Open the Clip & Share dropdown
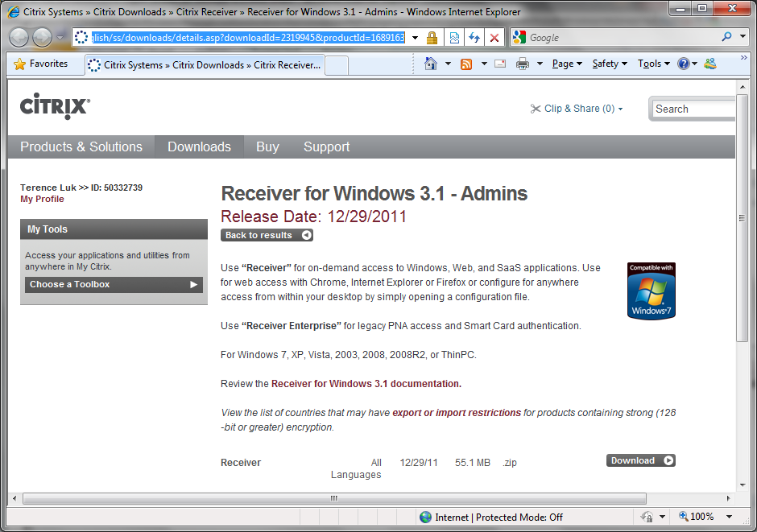The width and height of the screenshot is (757, 532). 577,109
